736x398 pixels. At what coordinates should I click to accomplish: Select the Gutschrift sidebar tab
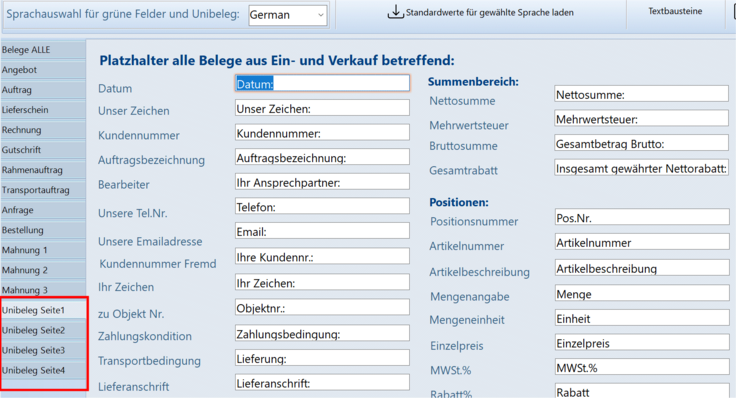[x=43, y=150]
